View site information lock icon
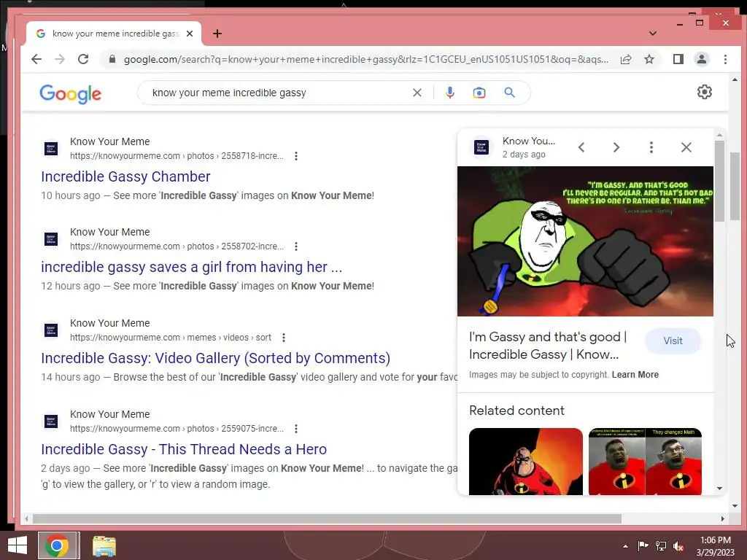The image size is (747, 560). [112, 59]
